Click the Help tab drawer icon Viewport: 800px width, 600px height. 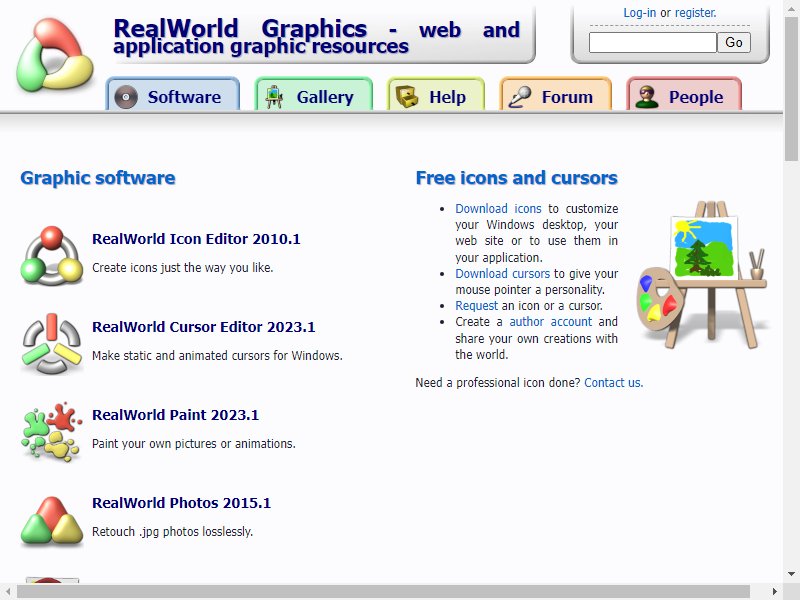(407, 96)
